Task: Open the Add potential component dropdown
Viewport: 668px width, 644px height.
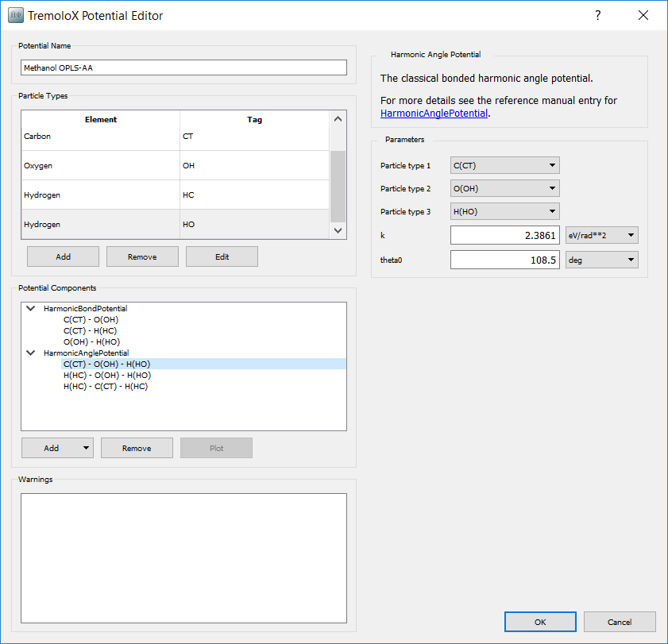Action: (57, 448)
